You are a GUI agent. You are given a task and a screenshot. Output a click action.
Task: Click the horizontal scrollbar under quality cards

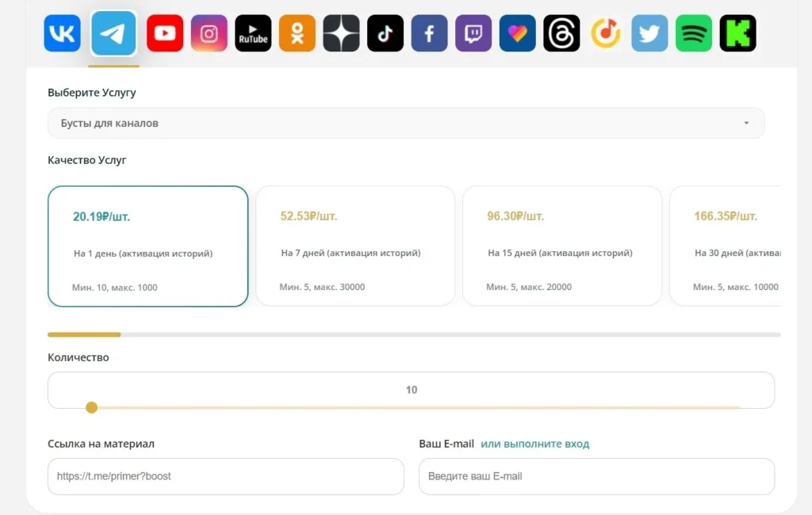pos(414,335)
